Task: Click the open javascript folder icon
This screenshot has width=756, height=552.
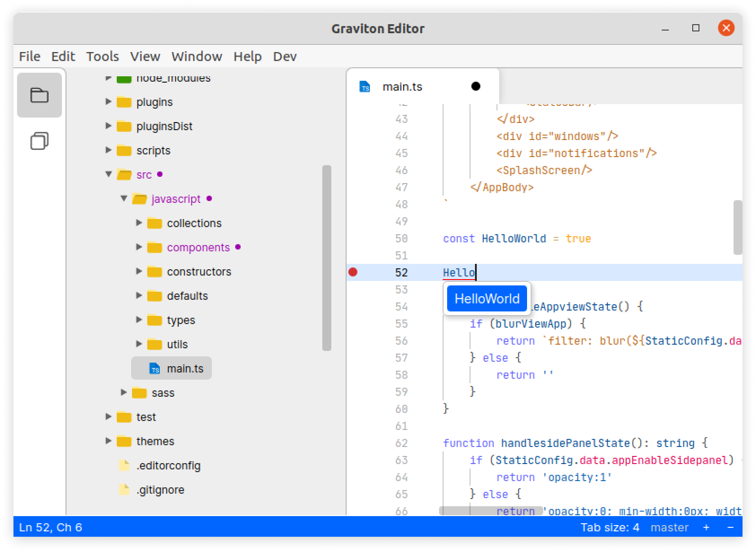Action: pos(140,199)
